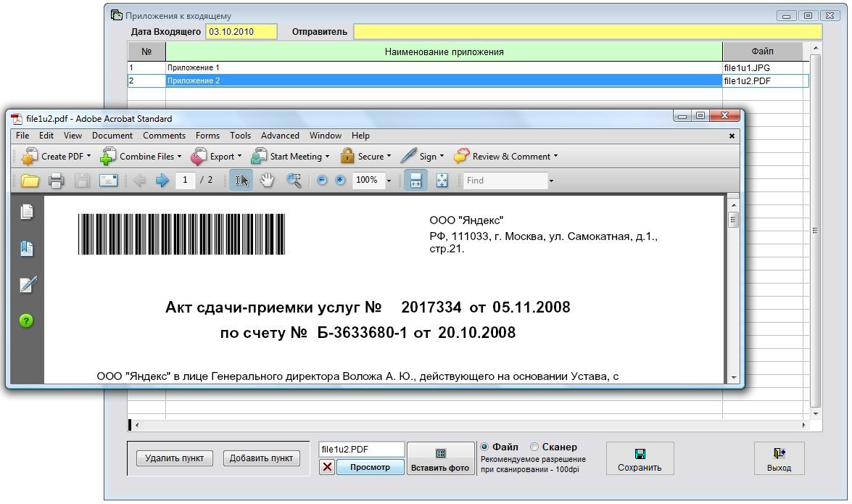Screen dimensions: 852x504
Task: Open the File menu
Action: click(x=22, y=136)
